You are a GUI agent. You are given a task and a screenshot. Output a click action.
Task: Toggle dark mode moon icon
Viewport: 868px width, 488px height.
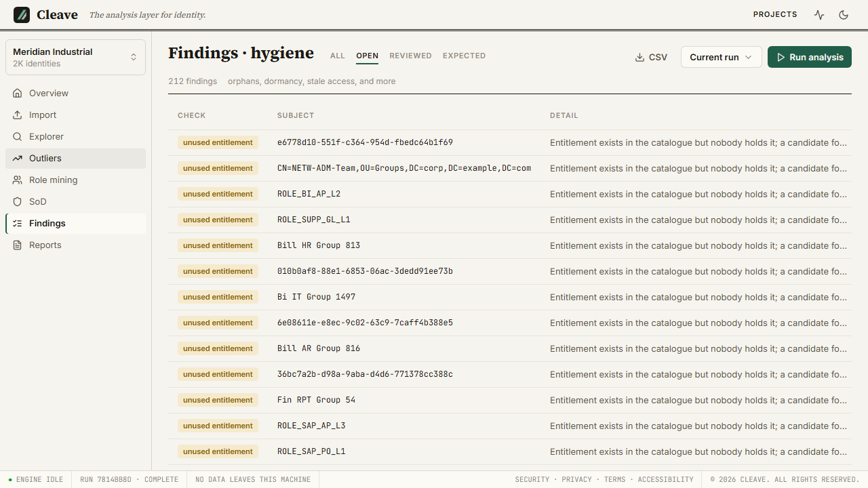pyautogui.click(x=844, y=15)
